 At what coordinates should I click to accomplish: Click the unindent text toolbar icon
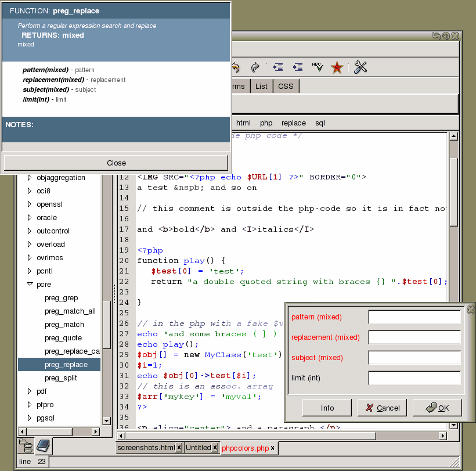click(x=278, y=67)
